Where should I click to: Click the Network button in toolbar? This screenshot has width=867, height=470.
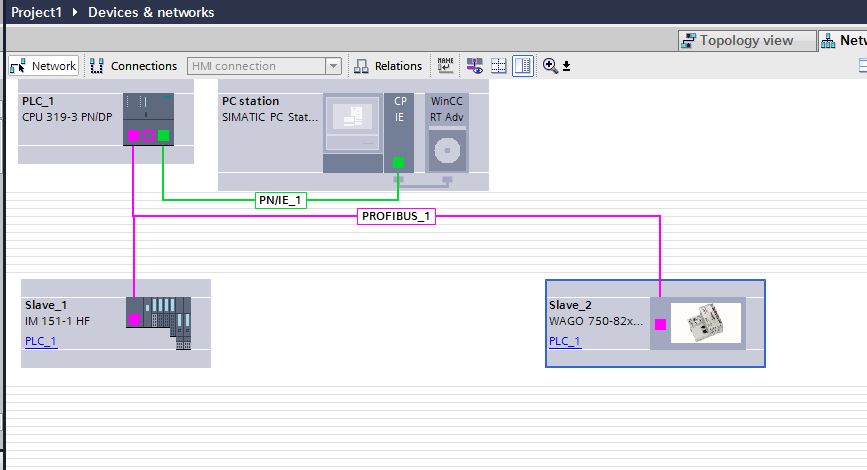[43, 66]
